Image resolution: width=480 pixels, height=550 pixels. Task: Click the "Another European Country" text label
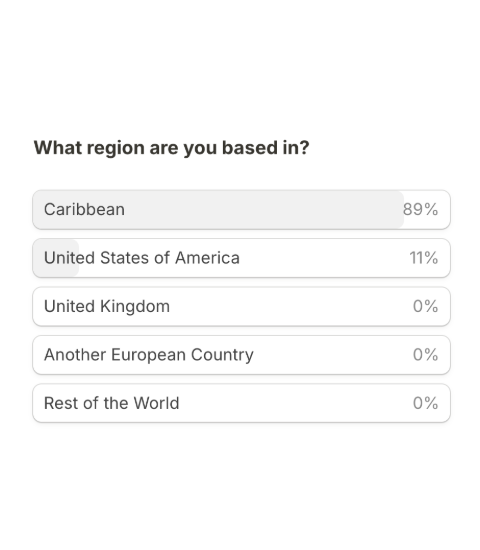pyautogui.click(x=149, y=355)
